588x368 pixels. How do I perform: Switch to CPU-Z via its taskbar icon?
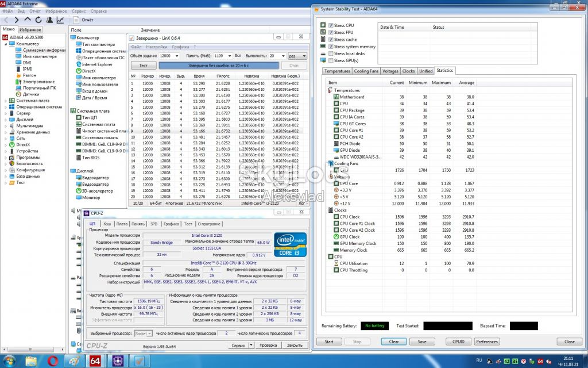point(118,361)
